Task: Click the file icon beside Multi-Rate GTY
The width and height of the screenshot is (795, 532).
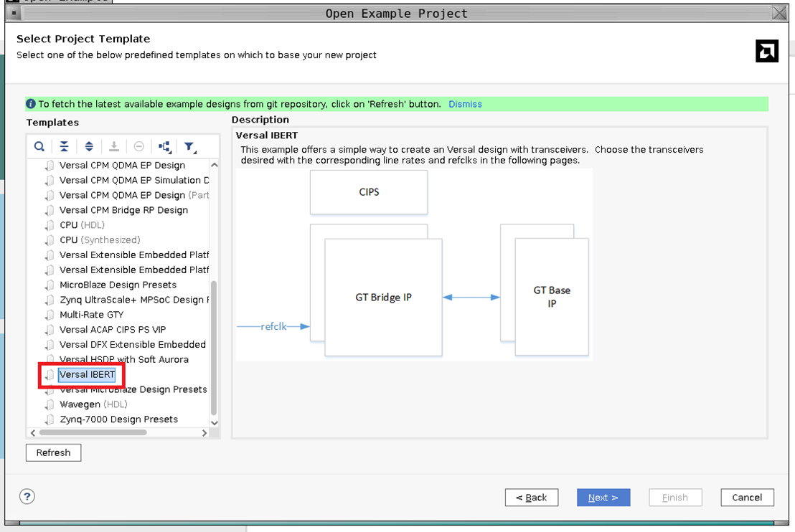Action: coord(50,315)
